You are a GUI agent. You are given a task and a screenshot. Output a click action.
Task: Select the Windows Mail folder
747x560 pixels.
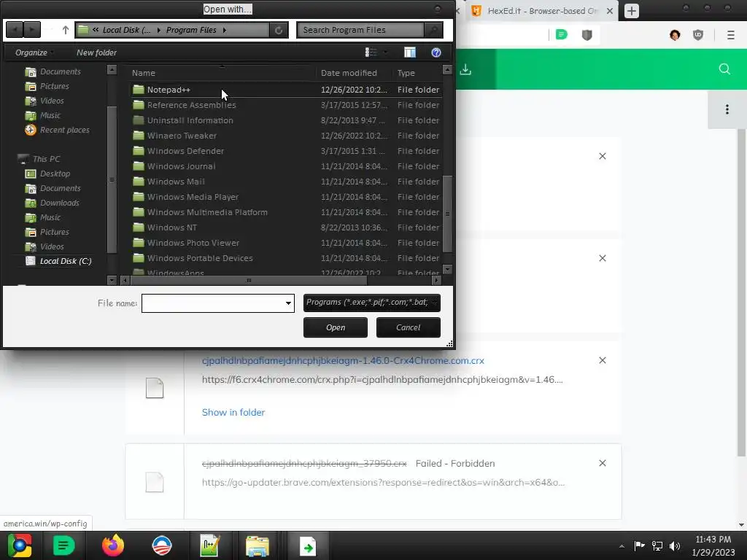[x=286, y=182]
